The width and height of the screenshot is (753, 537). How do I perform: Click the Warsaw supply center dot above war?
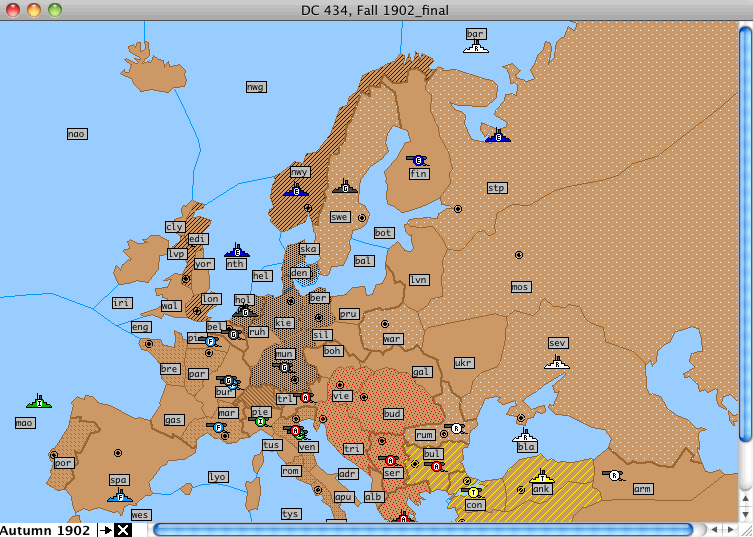click(385, 324)
